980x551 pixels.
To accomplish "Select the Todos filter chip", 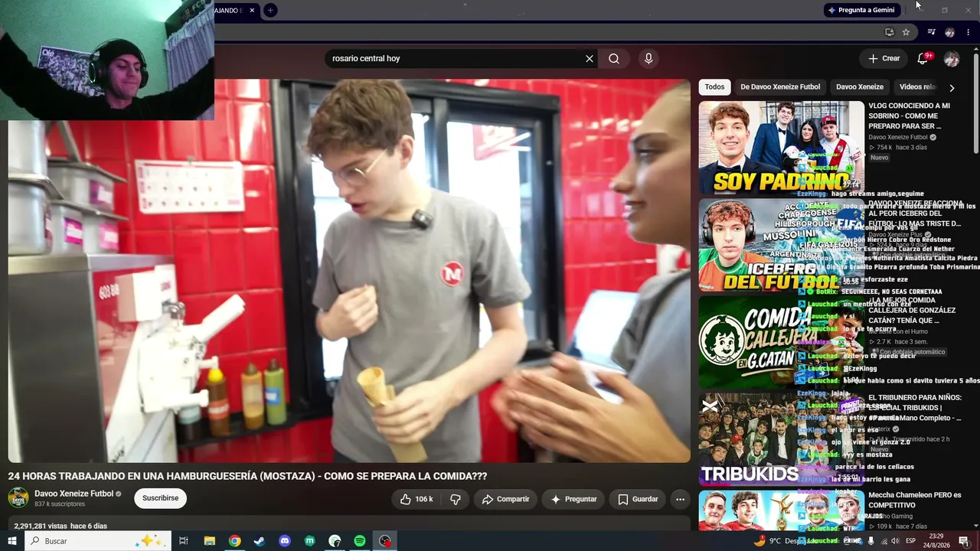I will pos(714,87).
